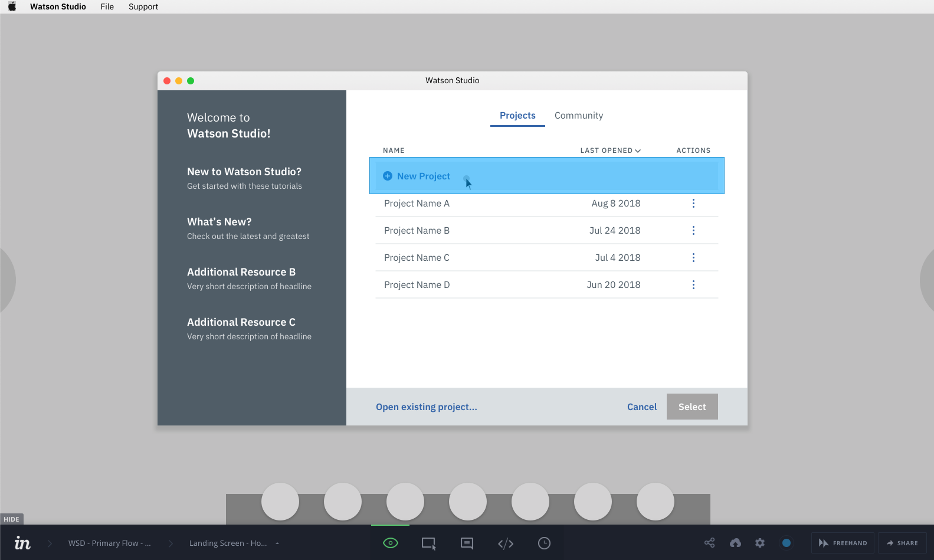Image resolution: width=934 pixels, height=560 pixels.
Task: Switch to Projects tab
Action: pos(517,116)
